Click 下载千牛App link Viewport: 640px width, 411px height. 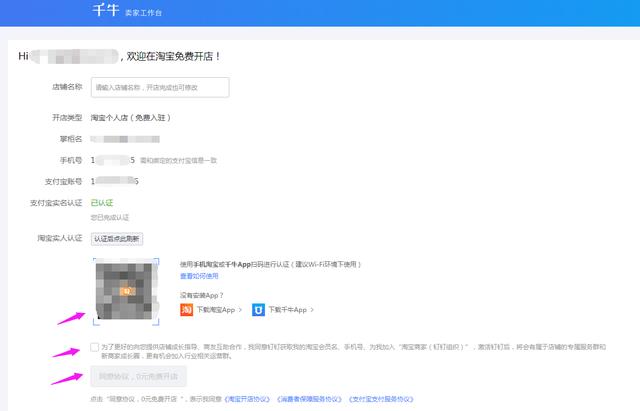click(287, 310)
